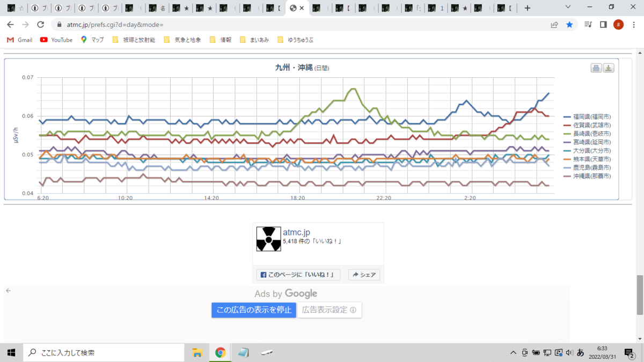The height and width of the screenshot is (362, 644).
Task: Download the chart with the green download icon
Action: tap(609, 69)
